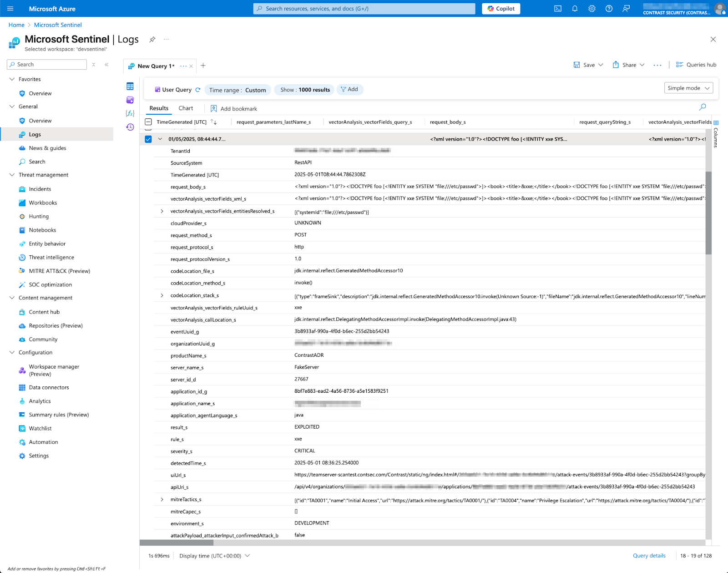728x573 pixels.
Task: Open the Simple mode dropdown
Action: [688, 88]
